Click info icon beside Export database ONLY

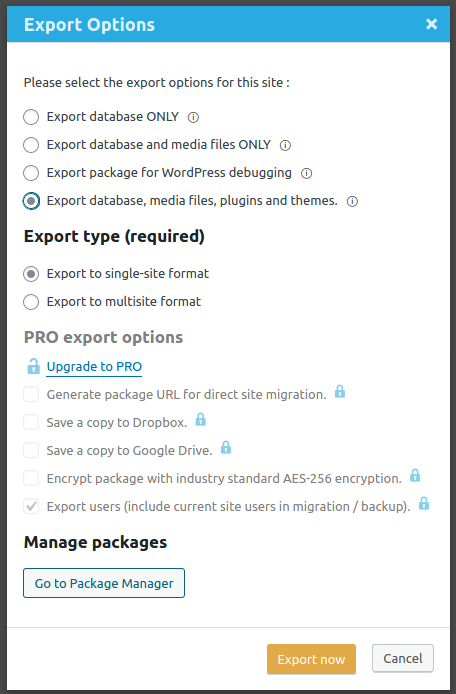click(193, 117)
